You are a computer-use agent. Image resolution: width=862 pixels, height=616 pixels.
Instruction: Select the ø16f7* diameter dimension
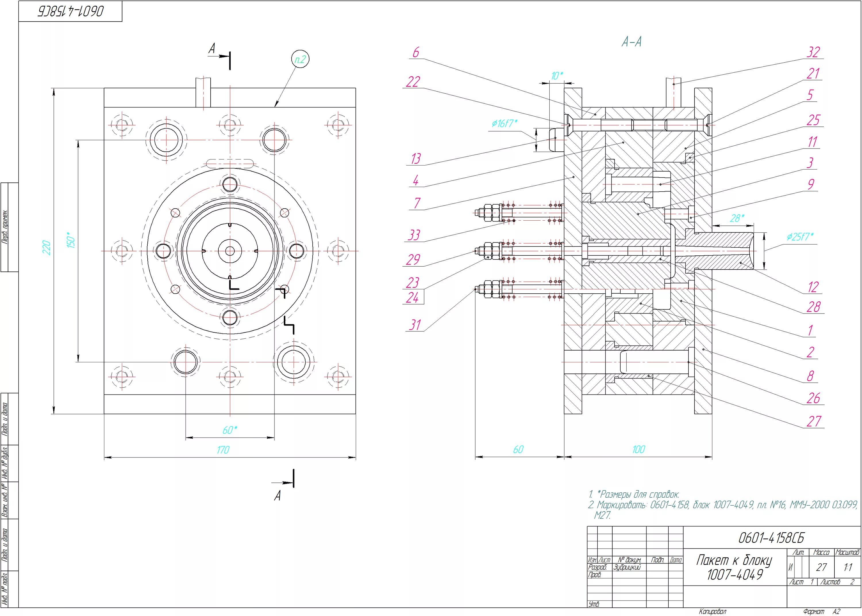click(504, 123)
